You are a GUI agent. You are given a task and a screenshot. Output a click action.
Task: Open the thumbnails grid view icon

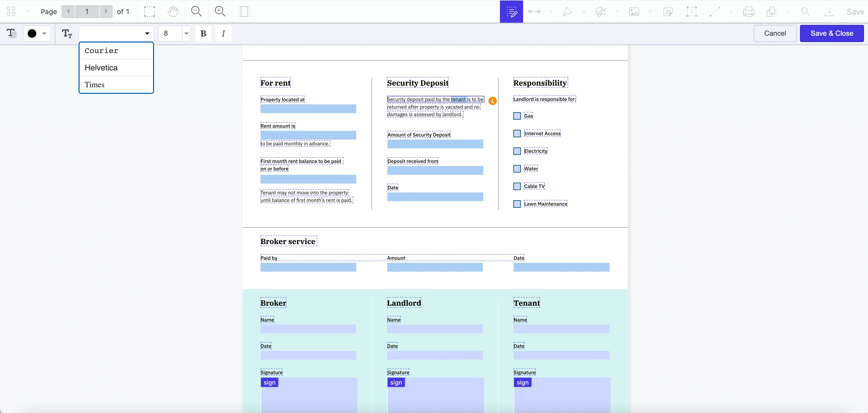[x=11, y=11]
